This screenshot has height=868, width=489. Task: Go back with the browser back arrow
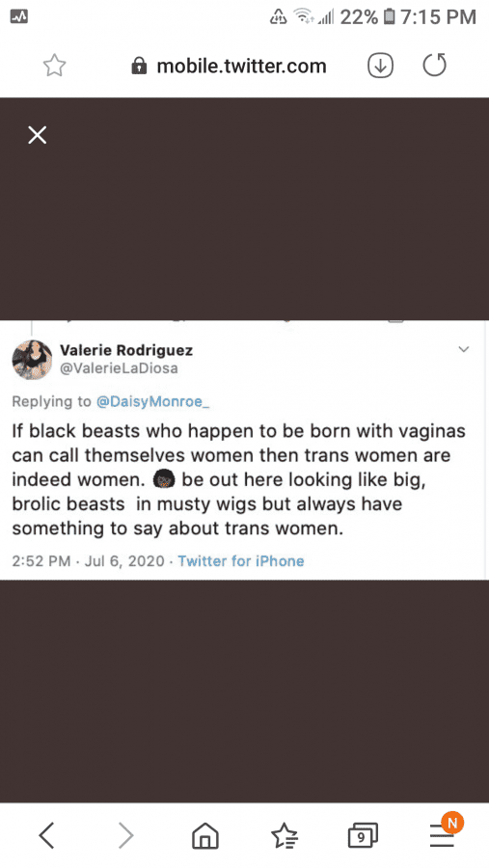[46, 835]
